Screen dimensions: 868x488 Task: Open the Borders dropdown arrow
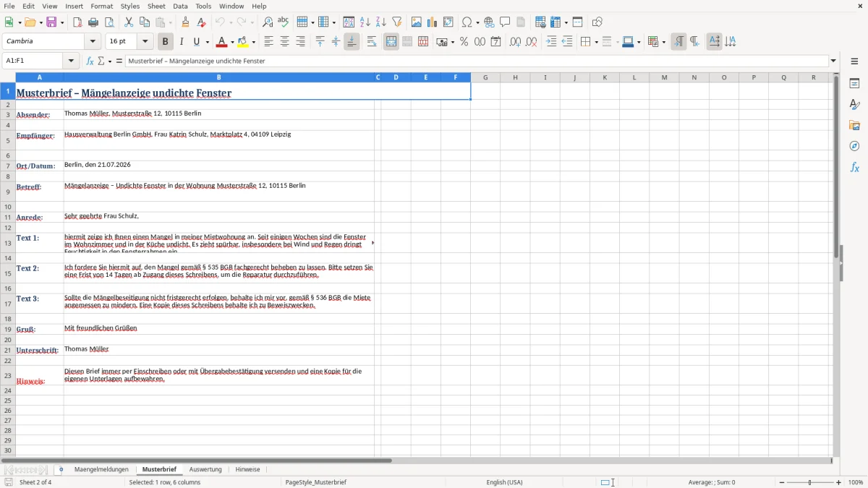596,42
